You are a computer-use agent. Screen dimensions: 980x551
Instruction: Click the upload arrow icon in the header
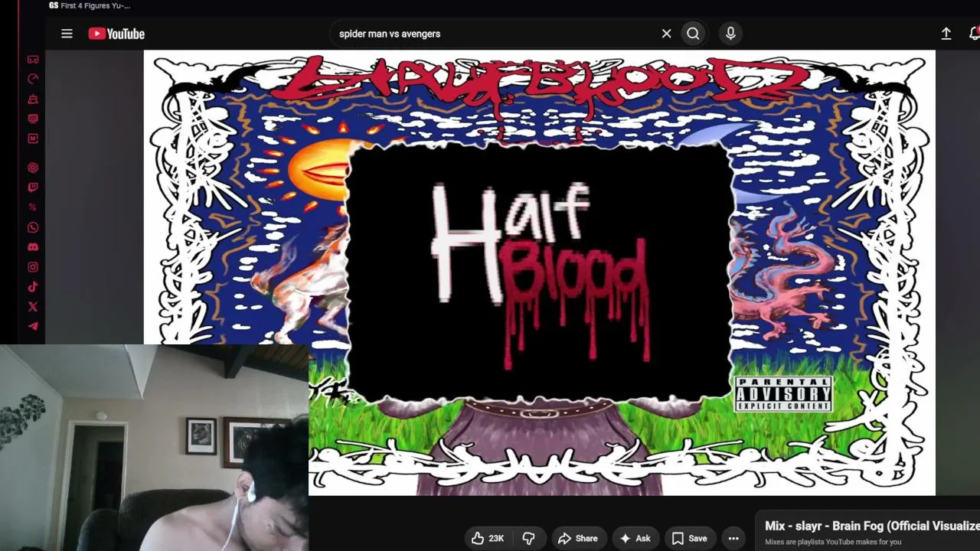click(x=946, y=34)
